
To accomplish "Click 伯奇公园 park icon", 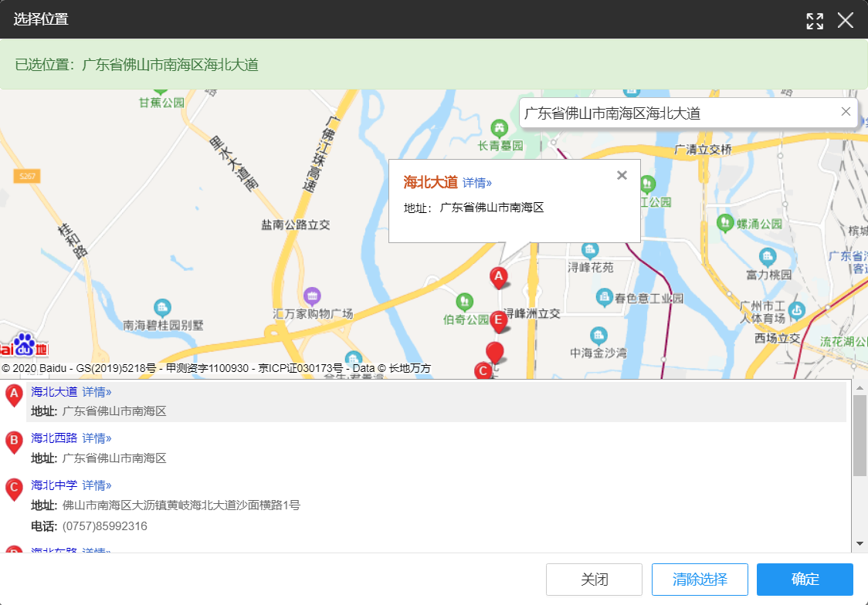I will [x=464, y=302].
